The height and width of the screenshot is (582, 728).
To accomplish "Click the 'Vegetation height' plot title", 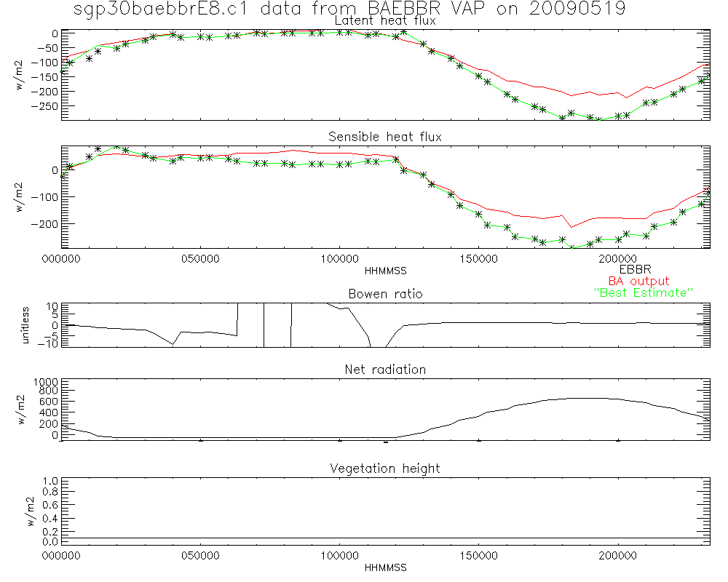I will point(384,469).
